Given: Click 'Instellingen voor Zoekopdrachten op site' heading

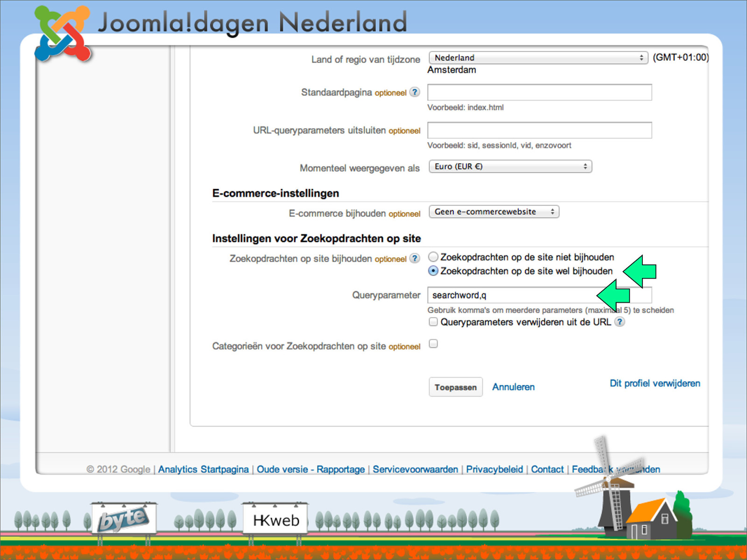Looking at the screenshot, I should (x=317, y=238).
